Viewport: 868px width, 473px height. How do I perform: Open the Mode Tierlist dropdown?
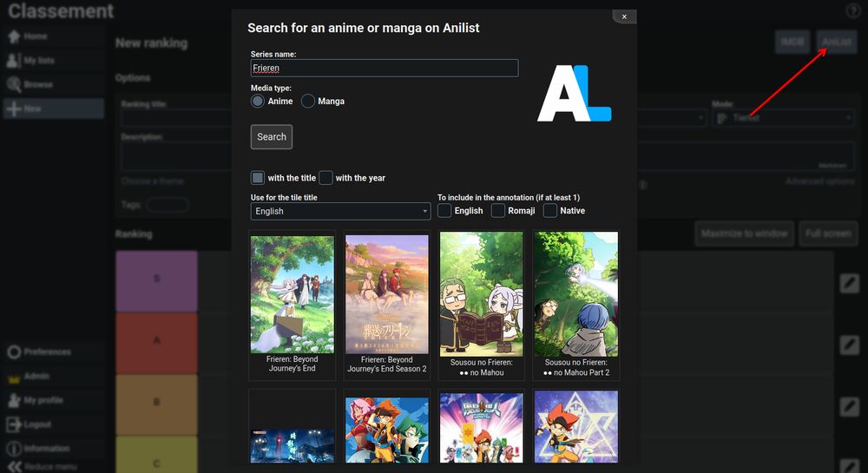click(x=783, y=118)
